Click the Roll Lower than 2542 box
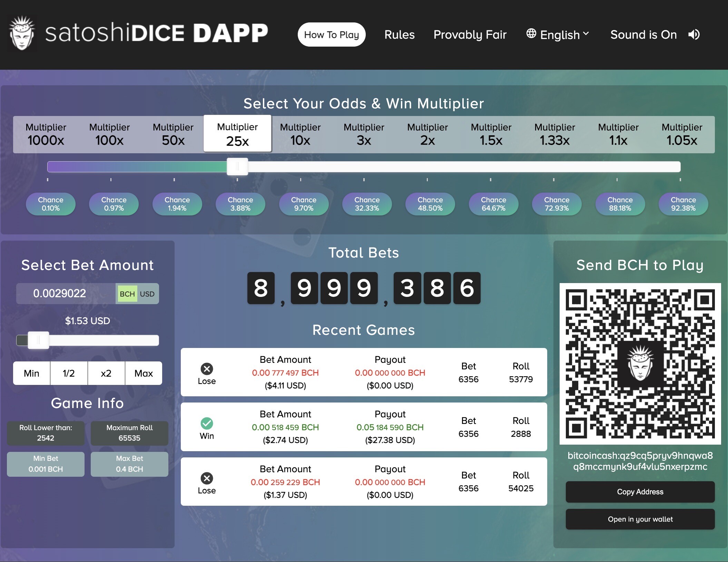Screen dimensions: 728x562 [46, 433]
